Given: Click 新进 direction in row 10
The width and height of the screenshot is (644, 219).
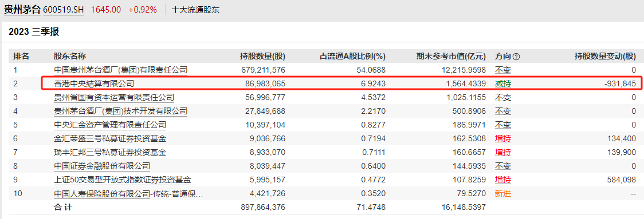Looking at the screenshot, I should pyautogui.click(x=502, y=194).
